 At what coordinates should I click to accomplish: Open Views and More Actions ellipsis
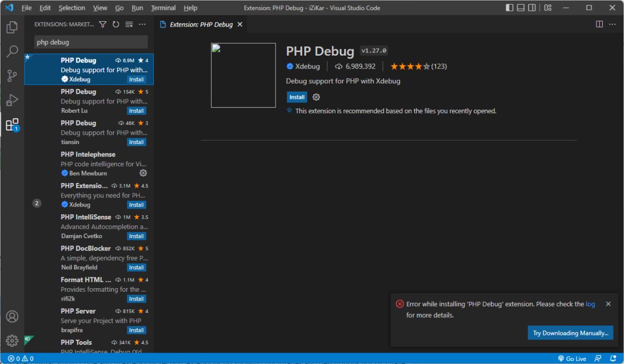(x=142, y=24)
